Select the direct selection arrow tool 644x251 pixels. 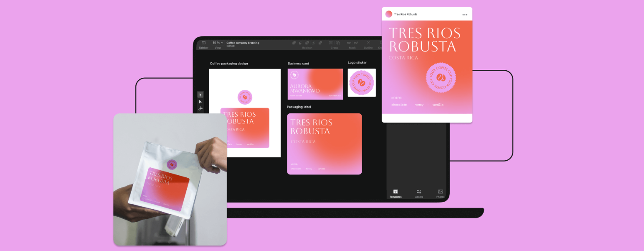point(200,102)
